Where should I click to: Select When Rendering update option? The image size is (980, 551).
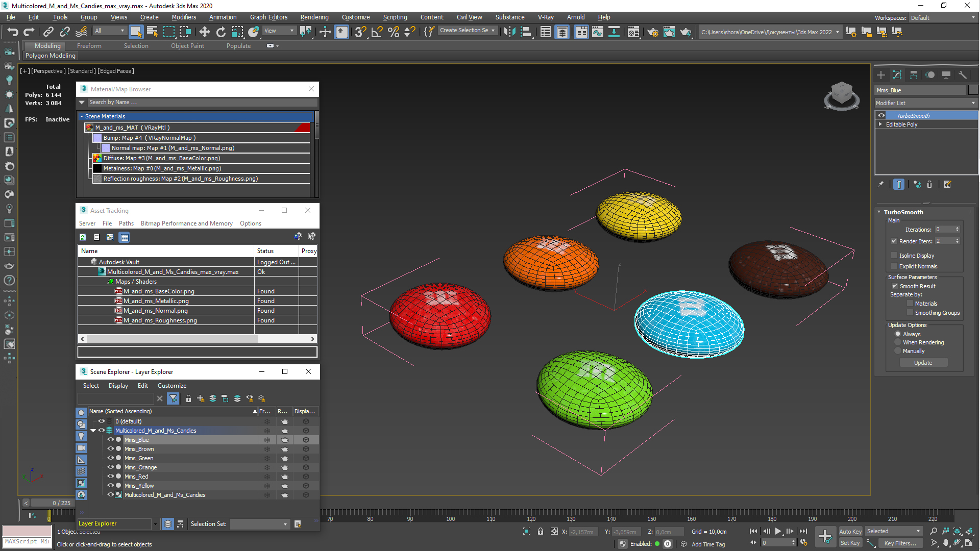pos(898,342)
